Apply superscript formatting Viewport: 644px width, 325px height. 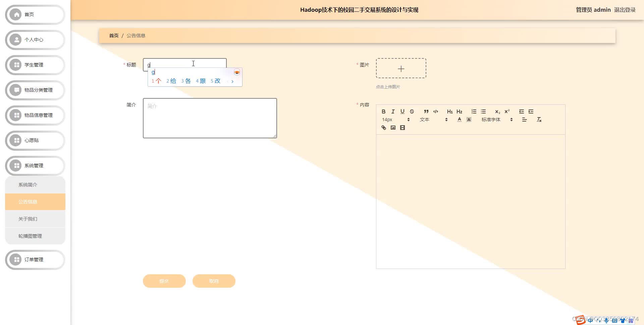[507, 111]
